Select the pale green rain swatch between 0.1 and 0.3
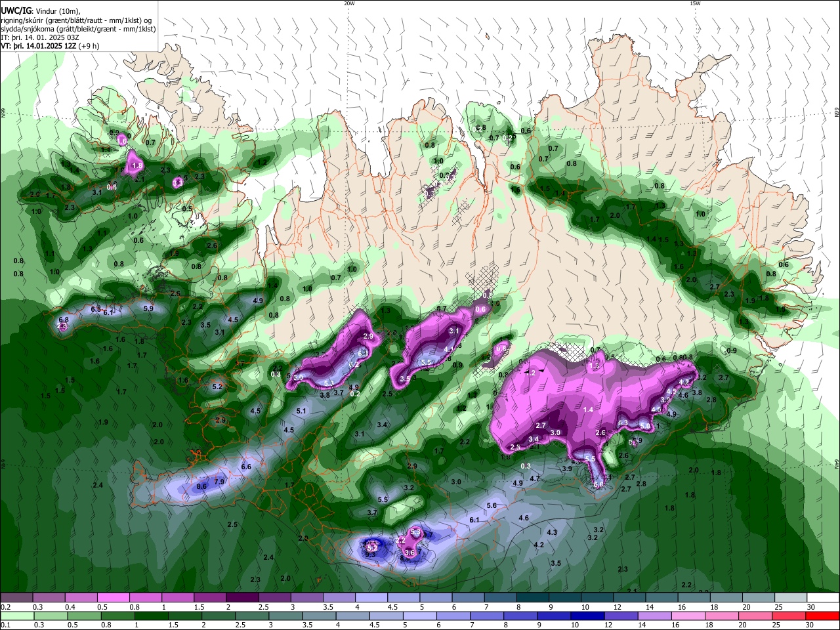Viewport: 840px width, 630px height. 18,616
